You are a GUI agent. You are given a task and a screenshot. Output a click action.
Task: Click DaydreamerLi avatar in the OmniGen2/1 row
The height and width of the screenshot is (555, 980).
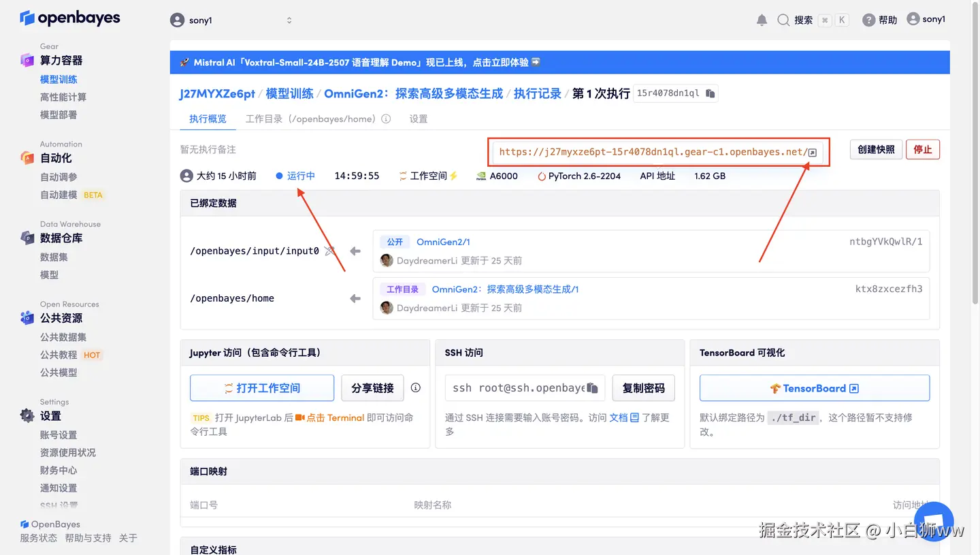click(387, 260)
